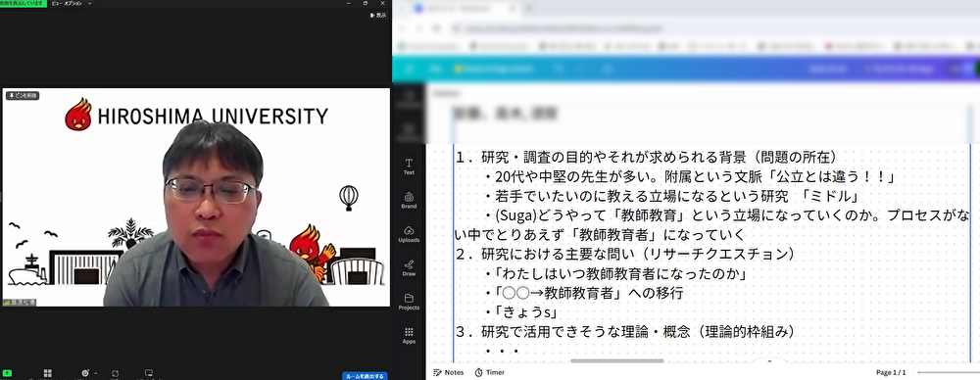
Task: Click the green share screen icon
Action: coord(8,374)
